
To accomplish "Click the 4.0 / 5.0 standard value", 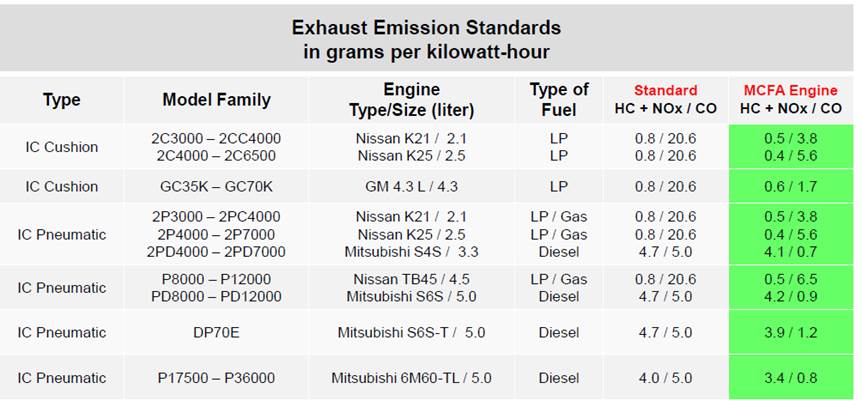I will coord(665,378).
